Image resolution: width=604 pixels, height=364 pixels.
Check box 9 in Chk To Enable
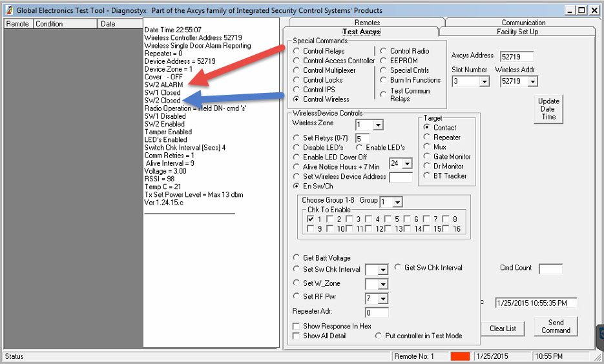point(311,228)
